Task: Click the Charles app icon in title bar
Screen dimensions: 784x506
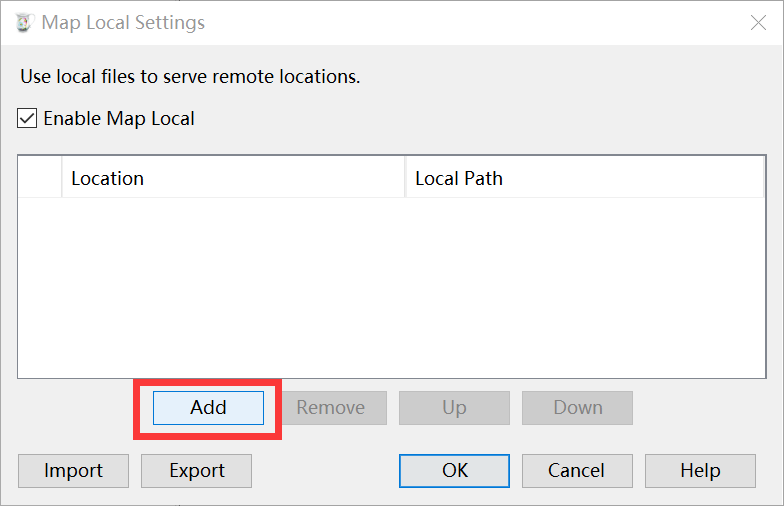Action: pos(24,22)
